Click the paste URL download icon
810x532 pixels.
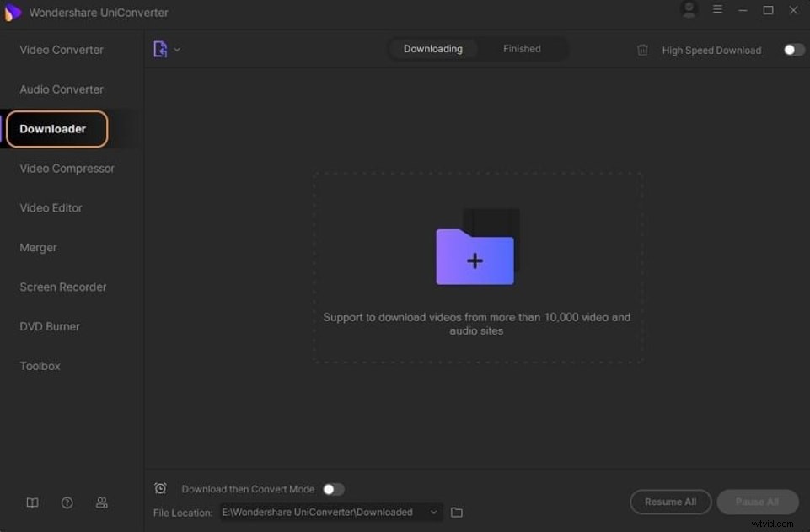(x=159, y=49)
